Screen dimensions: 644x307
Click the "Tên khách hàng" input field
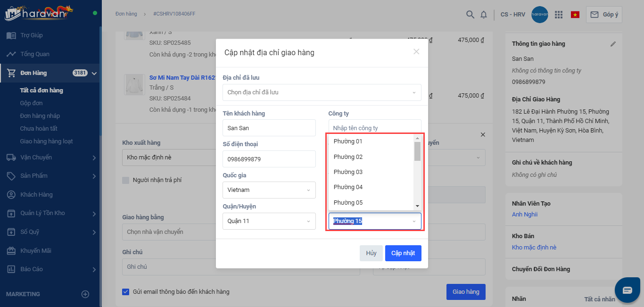point(269,128)
